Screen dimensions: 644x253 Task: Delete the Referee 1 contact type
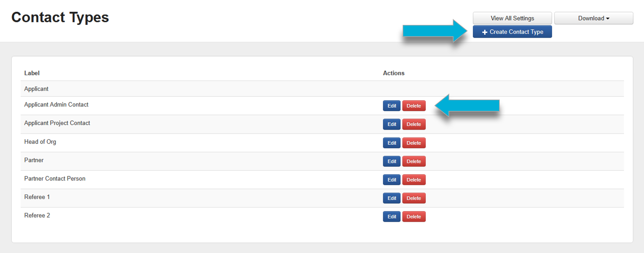click(x=414, y=198)
